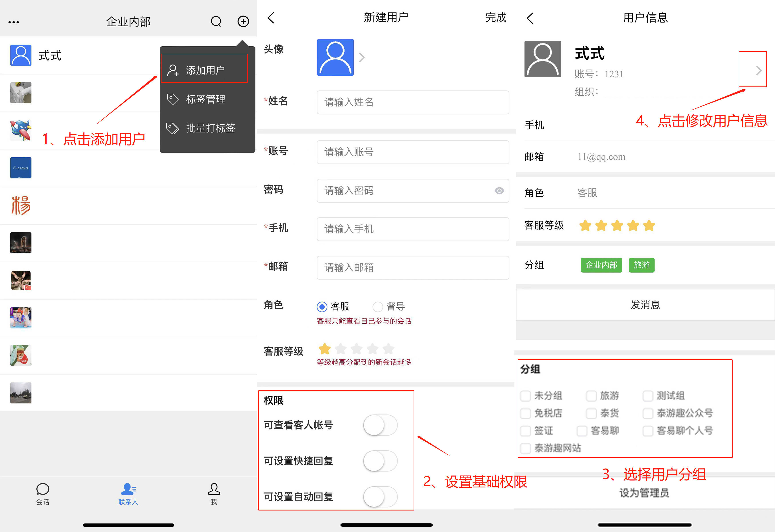This screenshot has width=775, height=532.
Task: Enable the 可查看客人帐号 toggle
Action: pyautogui.click(x=380, y=425)
